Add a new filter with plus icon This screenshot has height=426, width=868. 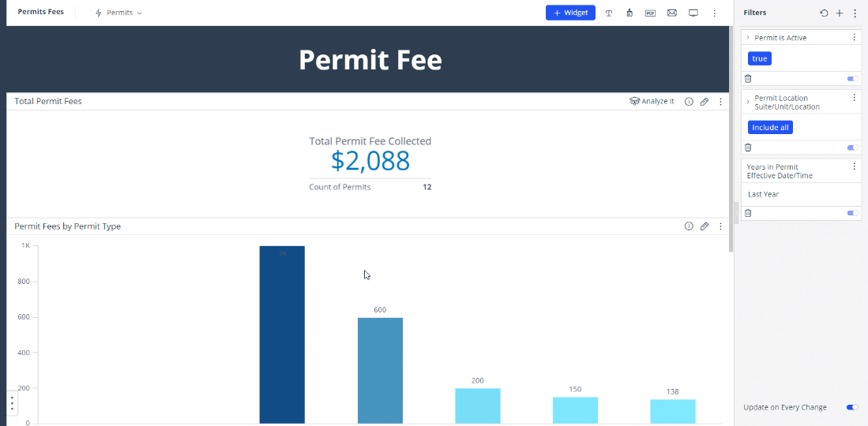coord(840,13)
